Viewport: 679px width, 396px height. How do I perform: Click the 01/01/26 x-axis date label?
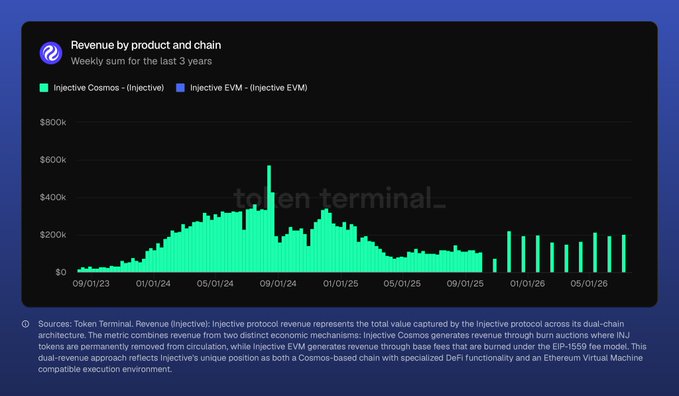pyautogui.click(x=527, y=284)
